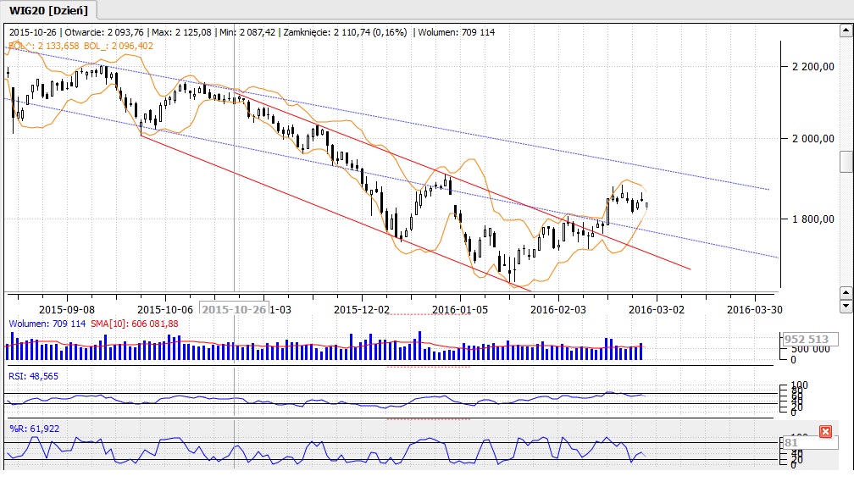
Task: Click the 2015-10-26 crosshair date label
Action: 234,309
